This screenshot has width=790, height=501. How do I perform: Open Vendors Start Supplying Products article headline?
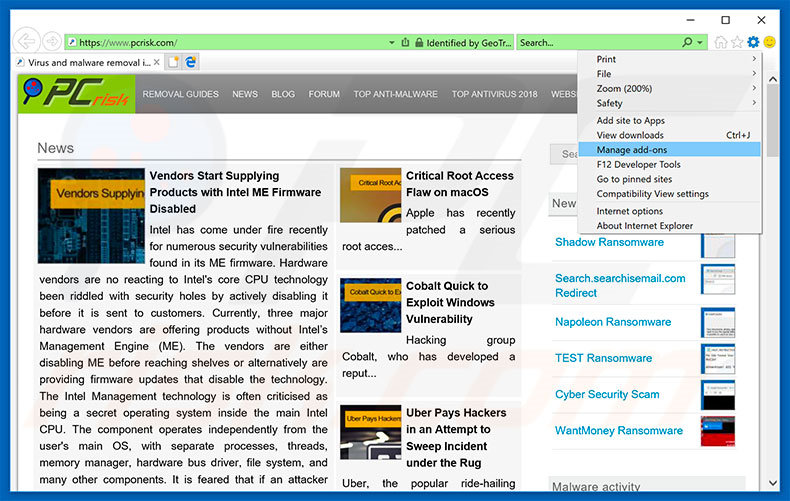[x=235, y=192]
